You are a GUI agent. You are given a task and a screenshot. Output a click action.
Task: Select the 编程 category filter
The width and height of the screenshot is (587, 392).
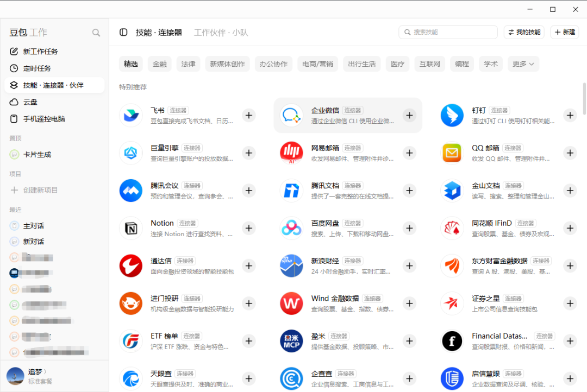[462, 64]
